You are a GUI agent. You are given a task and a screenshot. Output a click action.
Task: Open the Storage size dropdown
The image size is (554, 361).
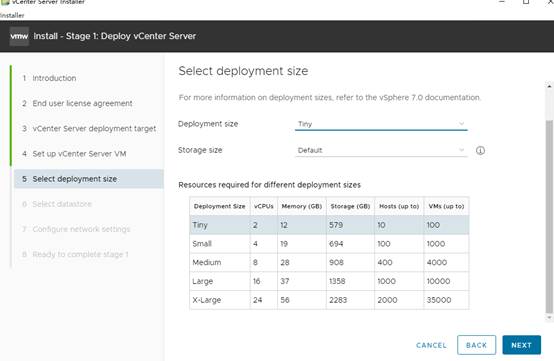381,150
